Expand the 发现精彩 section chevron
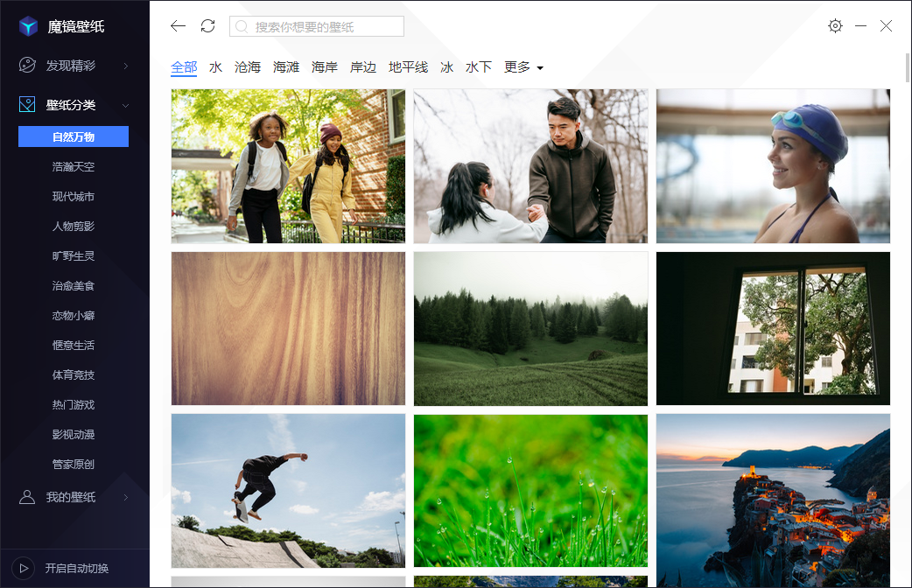The width and height of the screenshot is (912, 588). tap(126, 66)
